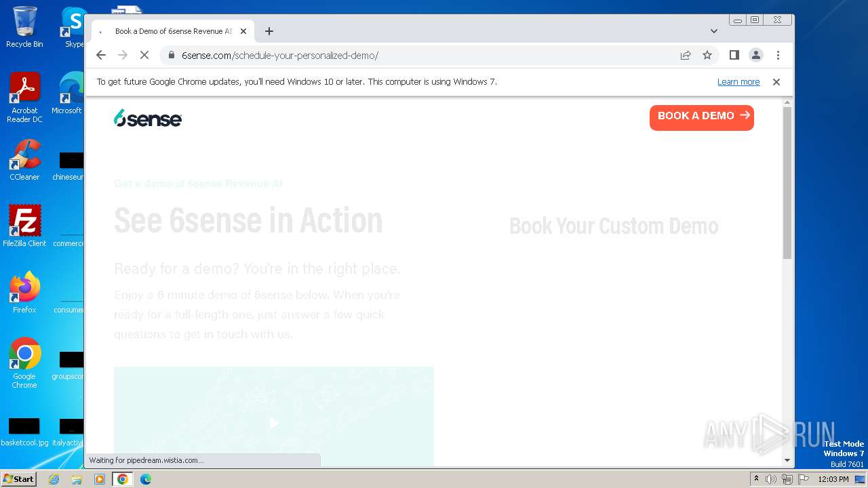Click the taskbar clock 12:03 PM

[x=833, y=479]
